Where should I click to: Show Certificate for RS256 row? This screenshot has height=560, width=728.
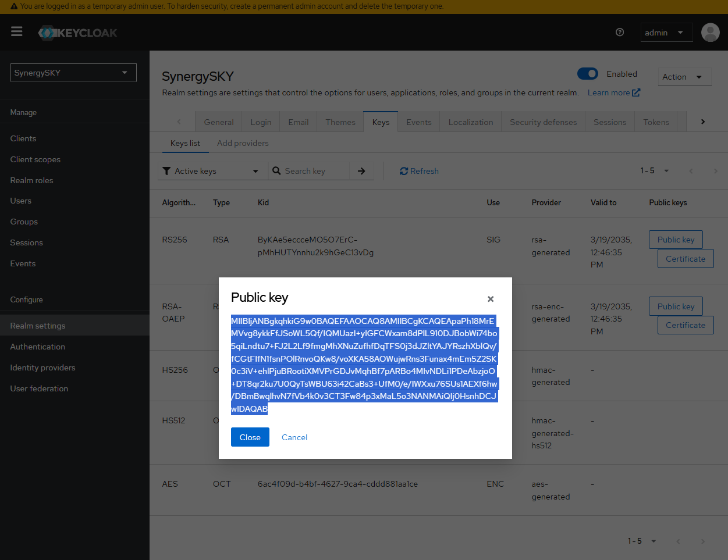pyautogui.click(x=686, y=259)
